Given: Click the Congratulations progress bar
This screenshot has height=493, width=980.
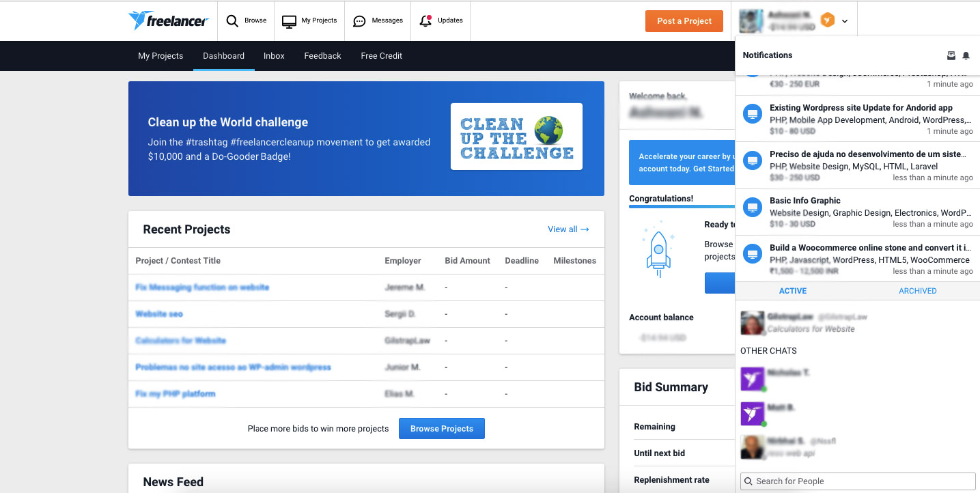Looking at the screenshot, I should (x=682, y=206).
